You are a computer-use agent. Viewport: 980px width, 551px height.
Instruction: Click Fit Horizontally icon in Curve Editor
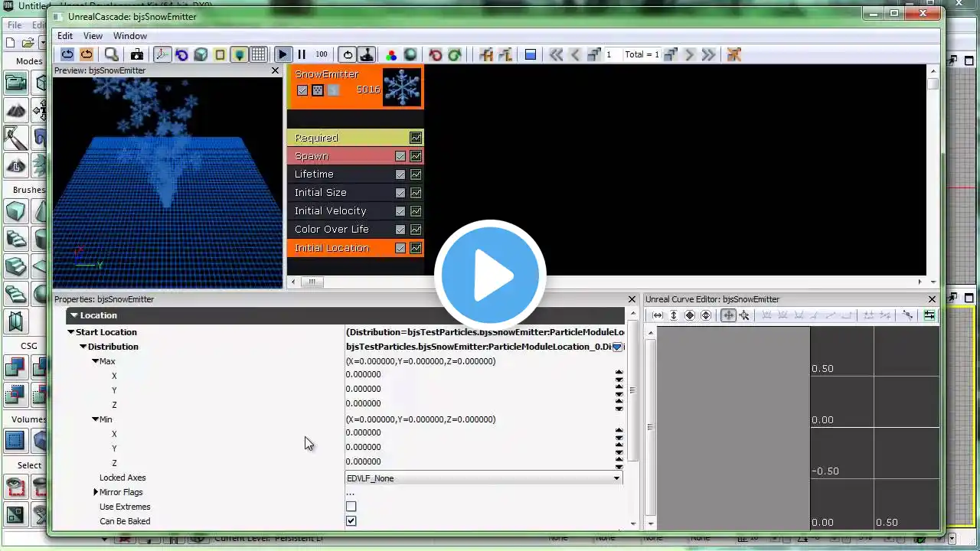[x=658, y=315]
